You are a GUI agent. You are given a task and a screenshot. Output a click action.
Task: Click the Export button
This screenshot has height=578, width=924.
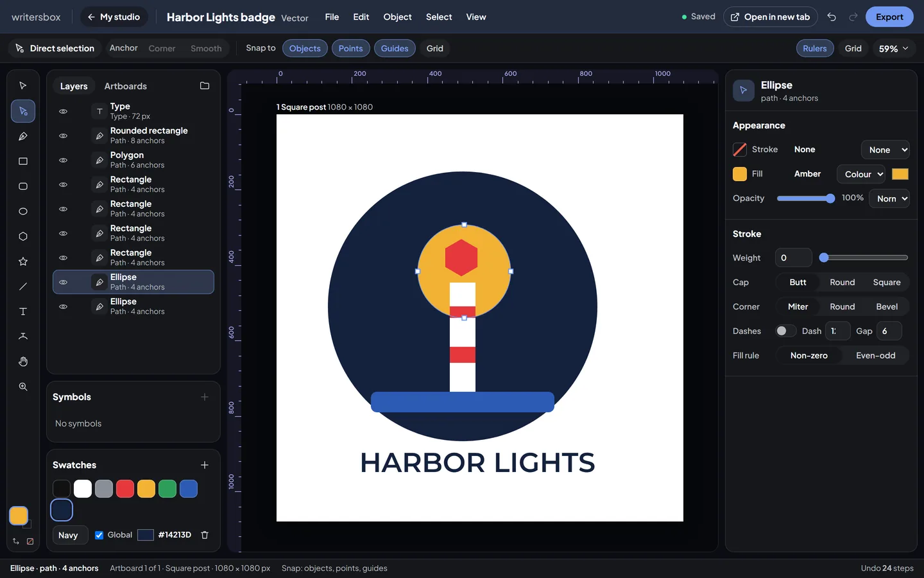pyautogui.click(x=889, y=17)
